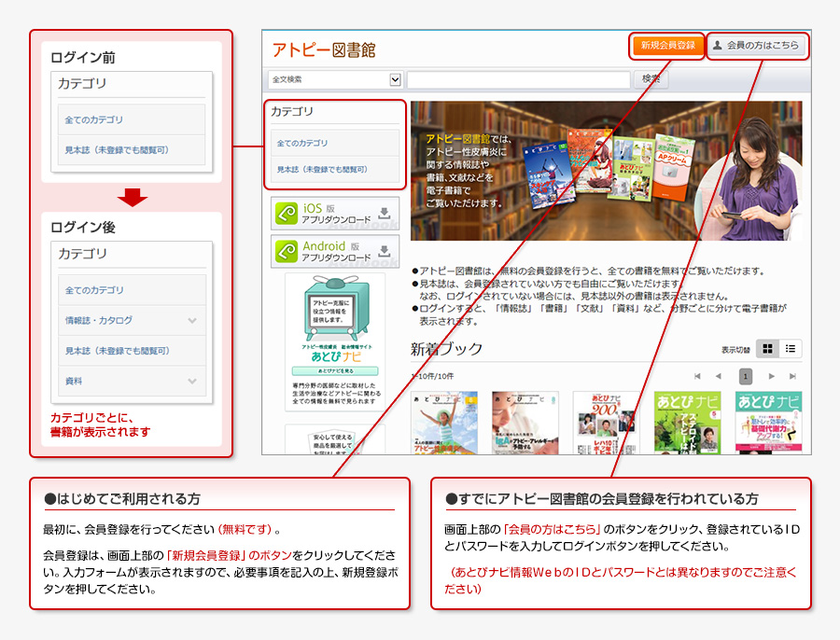Click the iOS版 app download icon

286,212
